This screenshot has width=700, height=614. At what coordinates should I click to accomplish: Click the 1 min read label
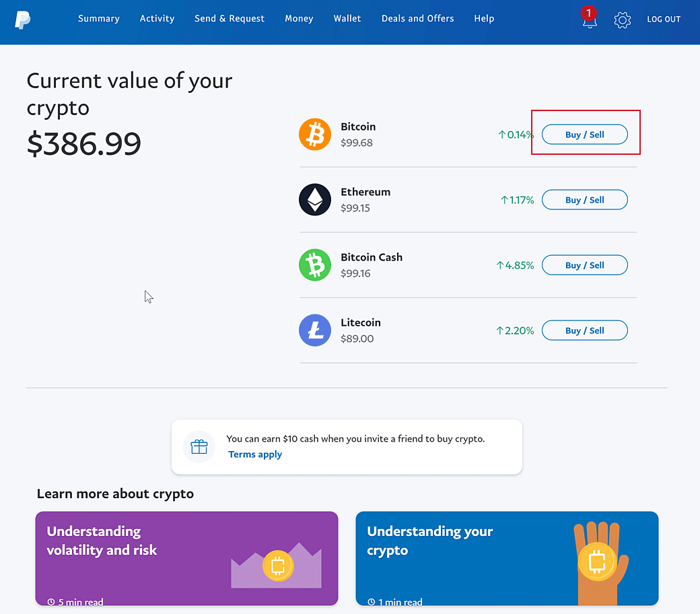tap(395, 602)
